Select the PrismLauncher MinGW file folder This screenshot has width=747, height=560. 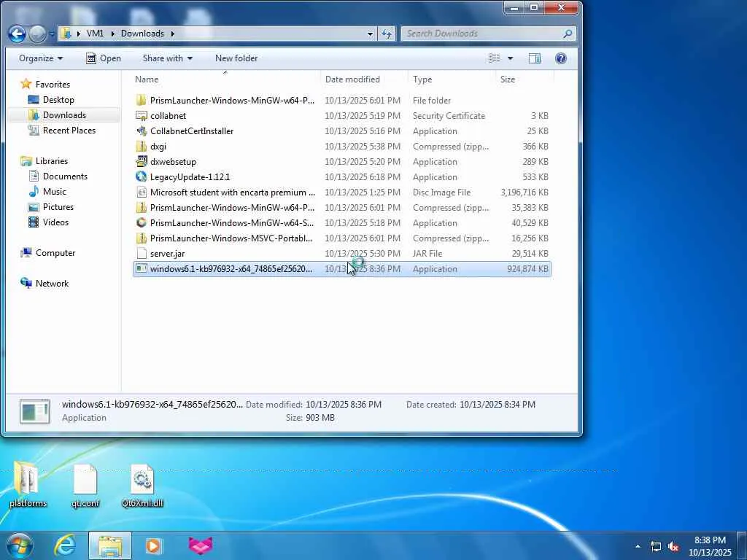coord(341,101)
